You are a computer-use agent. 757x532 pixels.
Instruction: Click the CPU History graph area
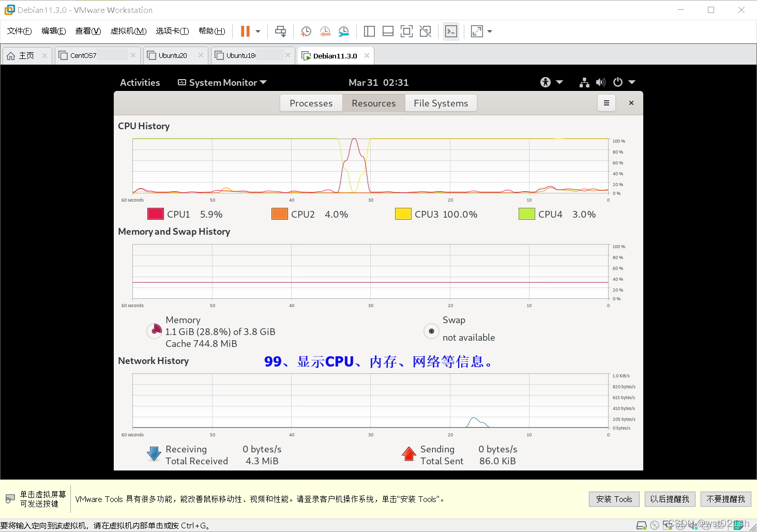pos(370,165)
